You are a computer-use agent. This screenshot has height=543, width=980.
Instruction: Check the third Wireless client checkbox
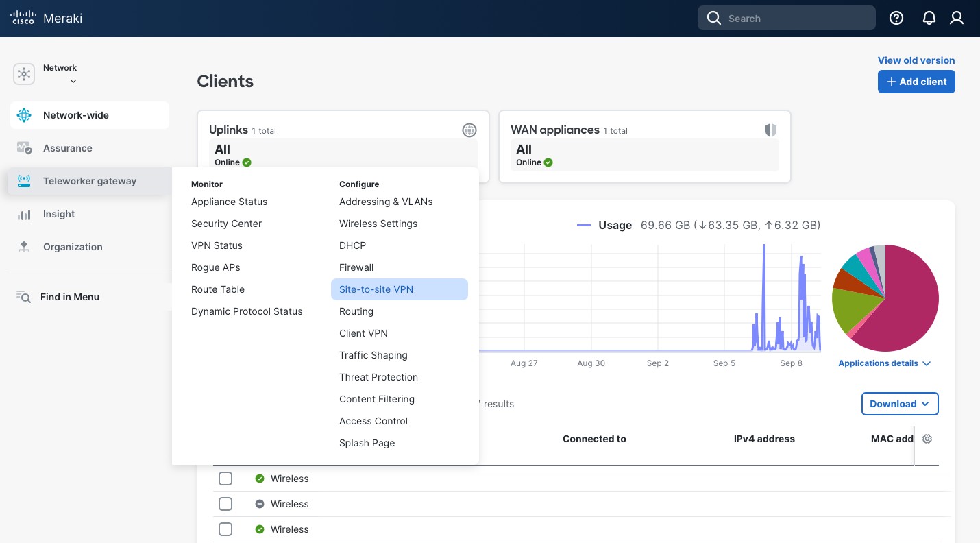pyautogui.click(x=225, y=529)
